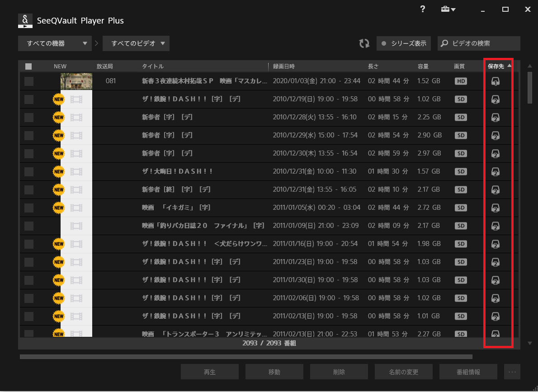Click SD badge for ザ!大晦日!DASH!! row
Screen dimensions: 538x392
tap(461, 172)
